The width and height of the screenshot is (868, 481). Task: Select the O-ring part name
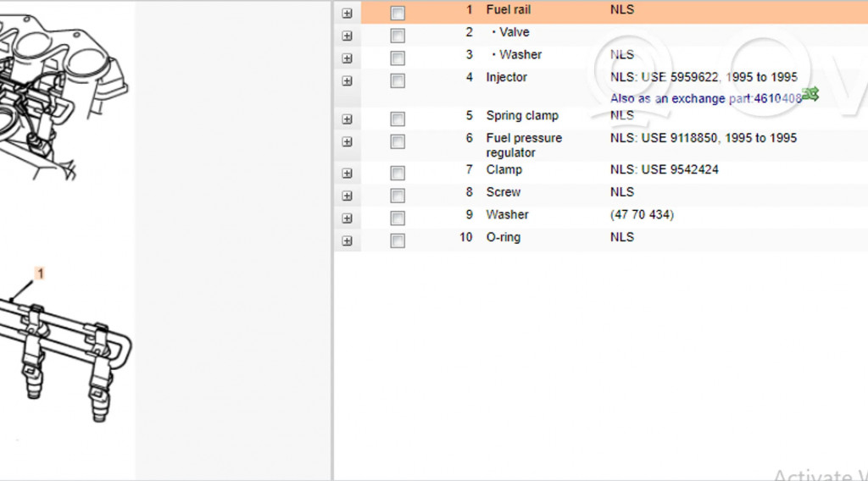tap(504, 237)
